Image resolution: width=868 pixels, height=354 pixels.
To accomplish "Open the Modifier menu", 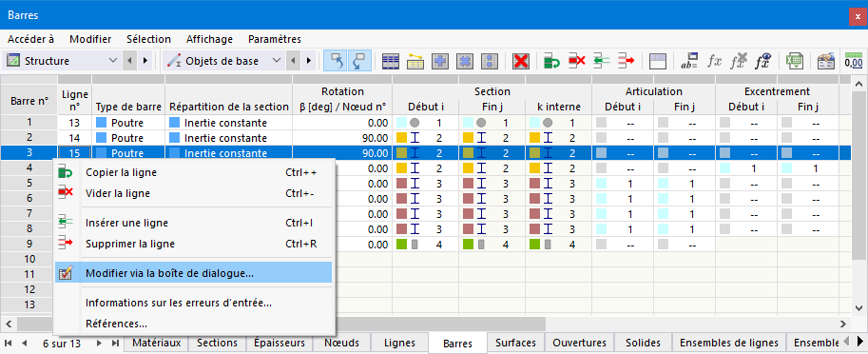I will point(90,39).
